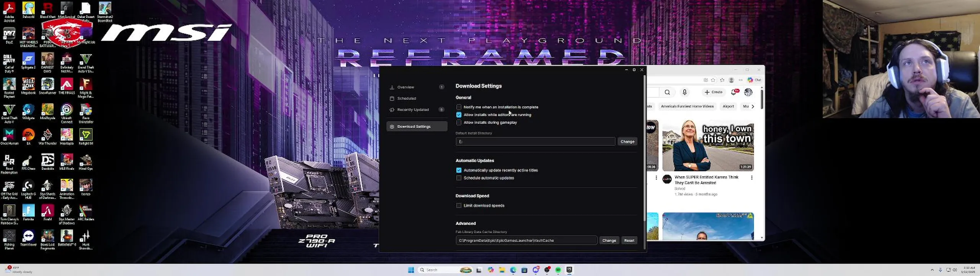This screenshot has height=276, width=980.
Task: Click Epic Games Launcher taskbar icon
Action: (569, 270)
